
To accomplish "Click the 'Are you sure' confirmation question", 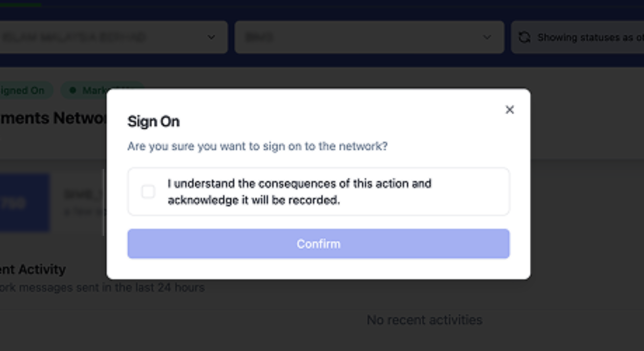I will point(257,146).
